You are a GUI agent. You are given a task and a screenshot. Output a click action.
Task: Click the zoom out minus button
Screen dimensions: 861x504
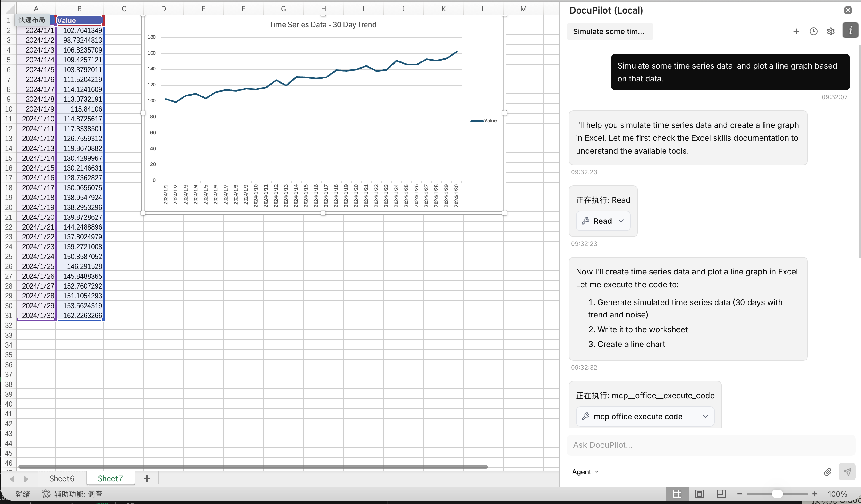click(740, 494)
